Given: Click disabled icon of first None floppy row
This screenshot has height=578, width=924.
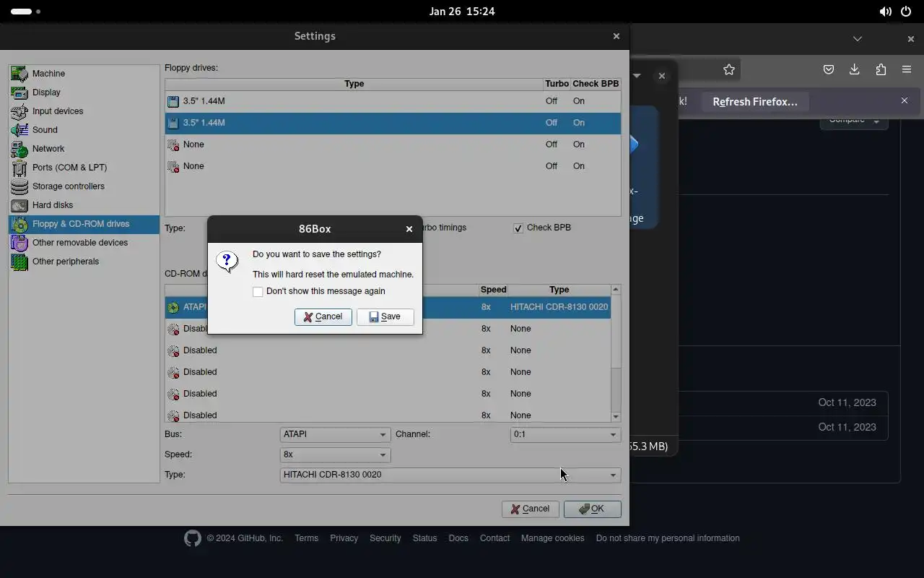Looking at the screenshot, I should point(173,145).
